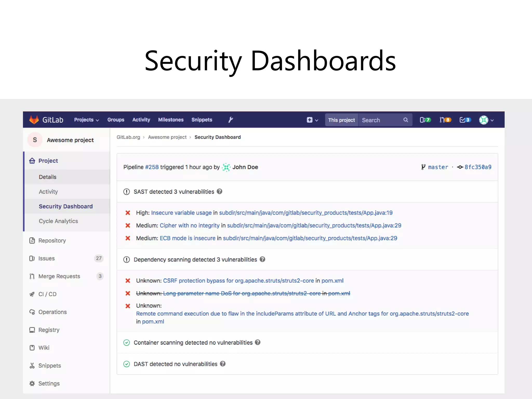Select Activity in the Project submenu
Viewport: 532px width, 399px height.
(x=48, y=192)
